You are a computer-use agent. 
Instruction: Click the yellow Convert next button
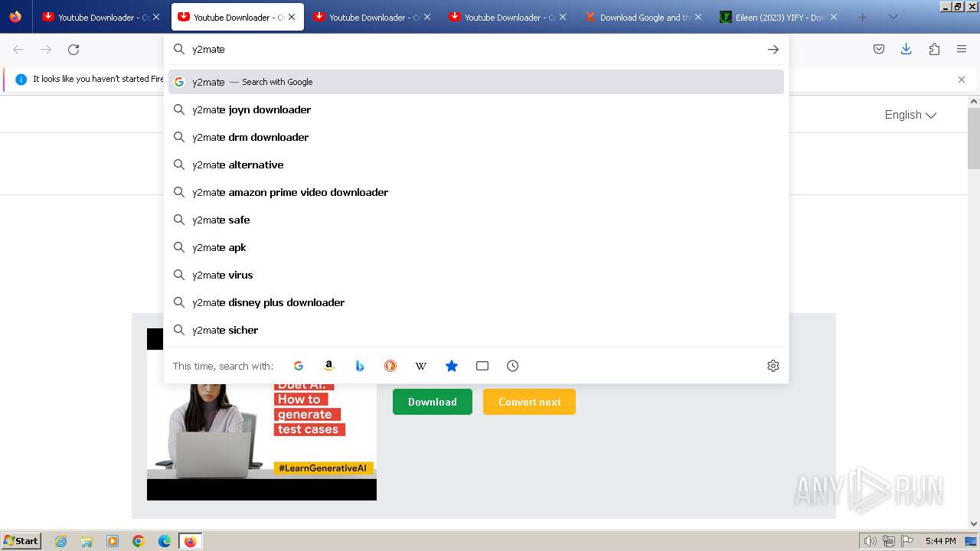(529, 402)
